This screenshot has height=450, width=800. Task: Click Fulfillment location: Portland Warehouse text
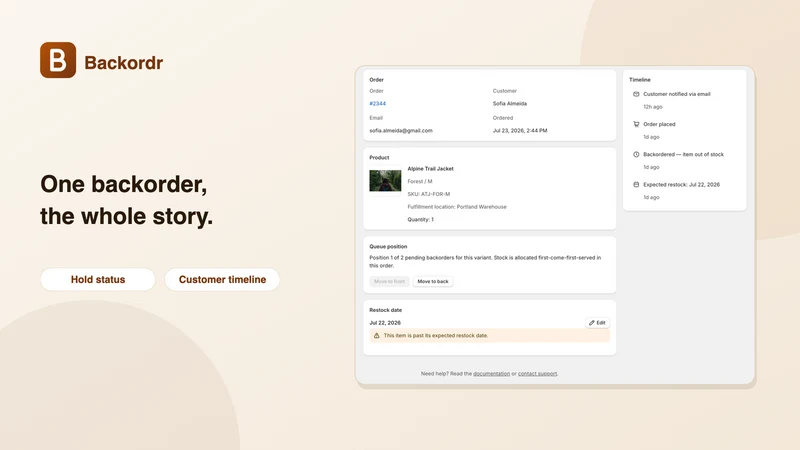(457, 207)
